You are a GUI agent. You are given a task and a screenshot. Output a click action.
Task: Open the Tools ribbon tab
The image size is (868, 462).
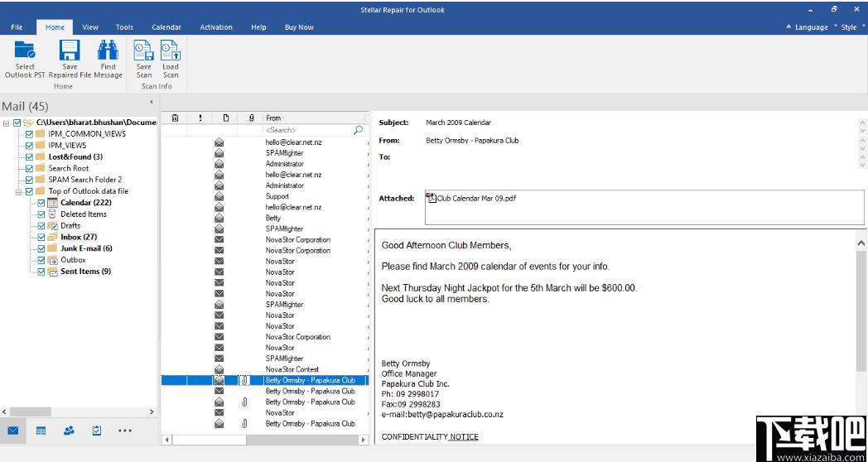point(124,27)
